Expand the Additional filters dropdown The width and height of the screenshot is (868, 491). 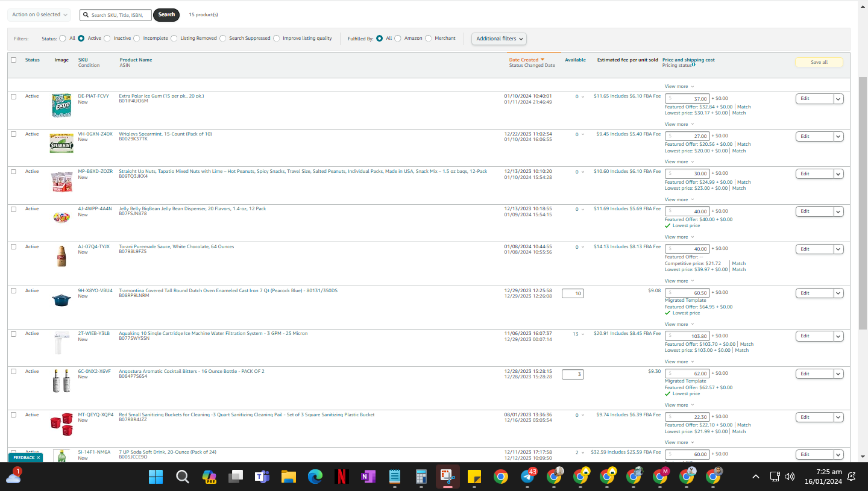point(499,39)
